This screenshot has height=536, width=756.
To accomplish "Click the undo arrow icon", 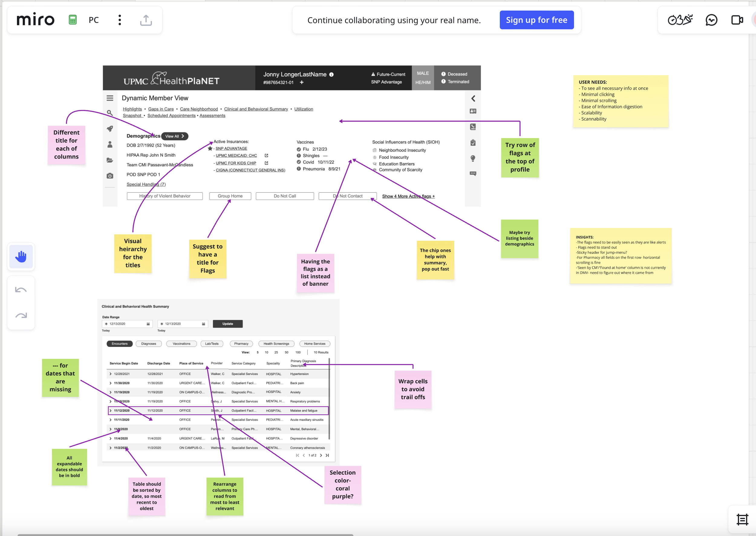I will [x=21, y=290].
